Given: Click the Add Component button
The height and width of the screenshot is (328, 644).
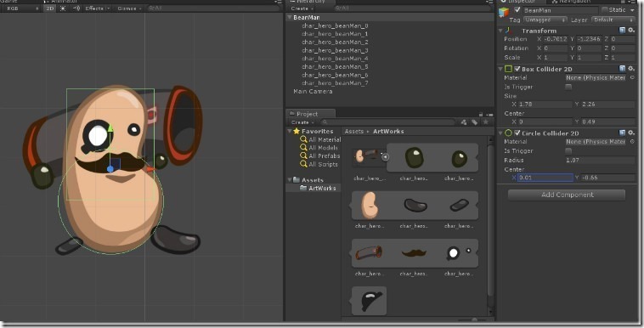Looking at the screenshot, I should (x=567, y=195).
